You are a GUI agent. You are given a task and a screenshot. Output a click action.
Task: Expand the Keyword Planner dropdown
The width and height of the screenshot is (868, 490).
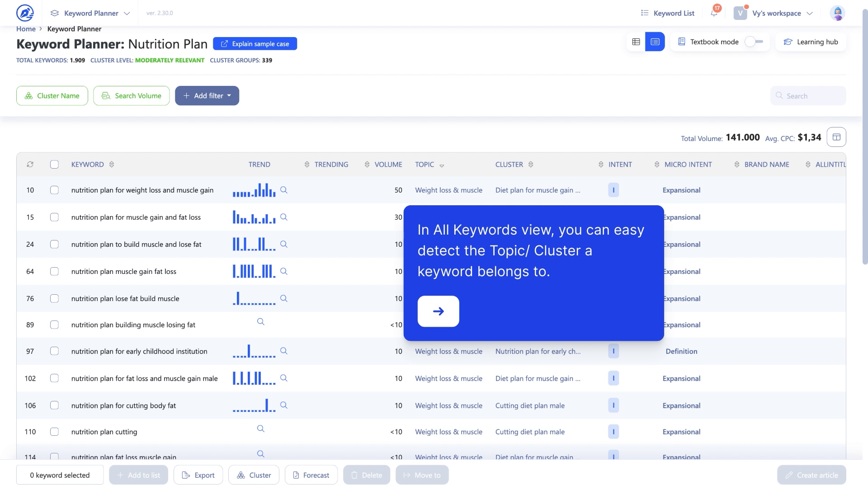click(x=127, y=13)
